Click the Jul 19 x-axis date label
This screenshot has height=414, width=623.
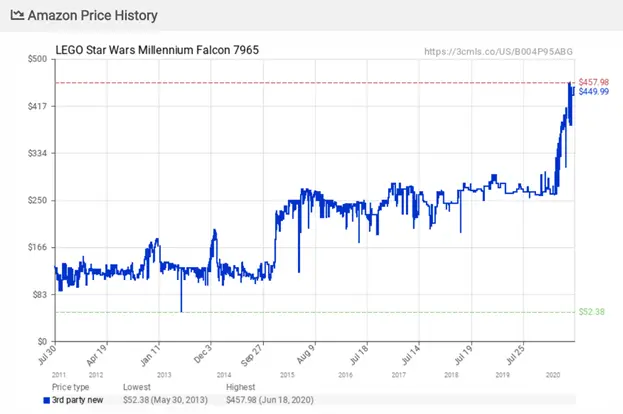coord(463,355)
